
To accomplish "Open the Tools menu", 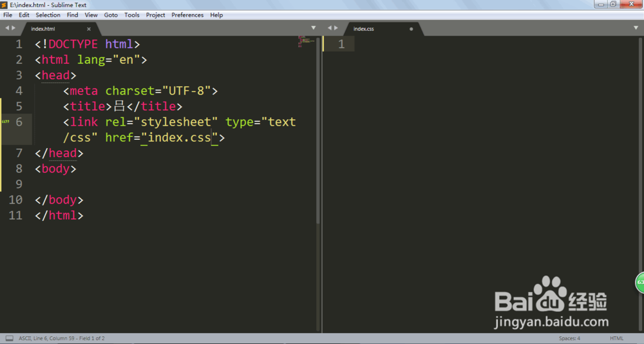I will tap(132, 15).
